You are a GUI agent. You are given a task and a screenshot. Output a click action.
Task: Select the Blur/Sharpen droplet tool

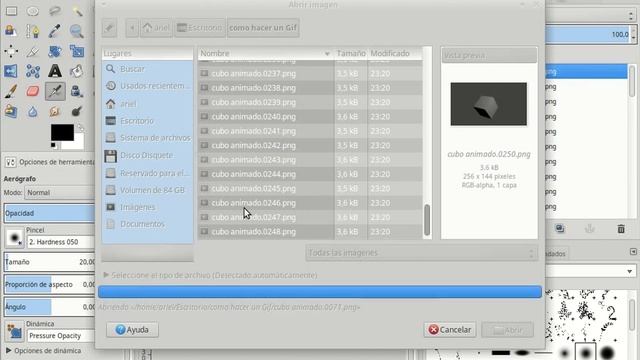click(33, 111)
